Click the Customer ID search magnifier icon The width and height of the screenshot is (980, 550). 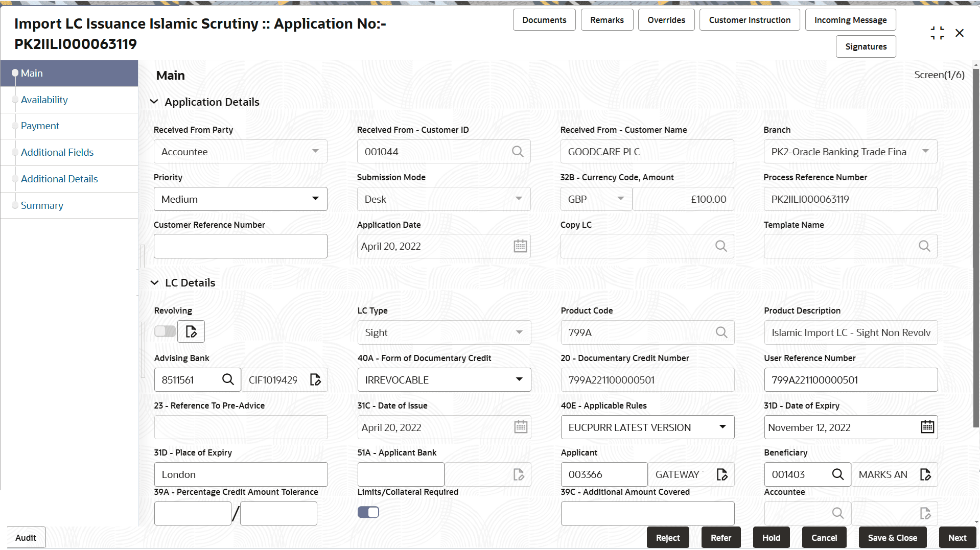pyautogui.click(x=518, y=152)
